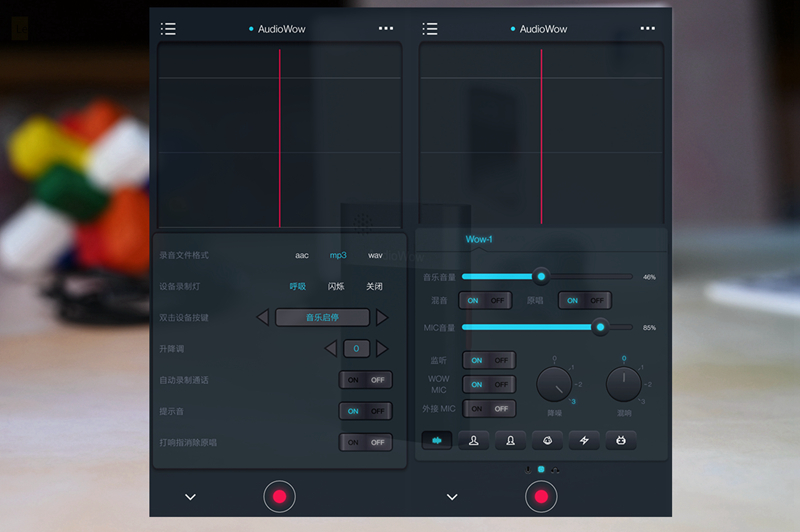
Task: Increase the 升降调 pitch value
Action: coord(382,348)
